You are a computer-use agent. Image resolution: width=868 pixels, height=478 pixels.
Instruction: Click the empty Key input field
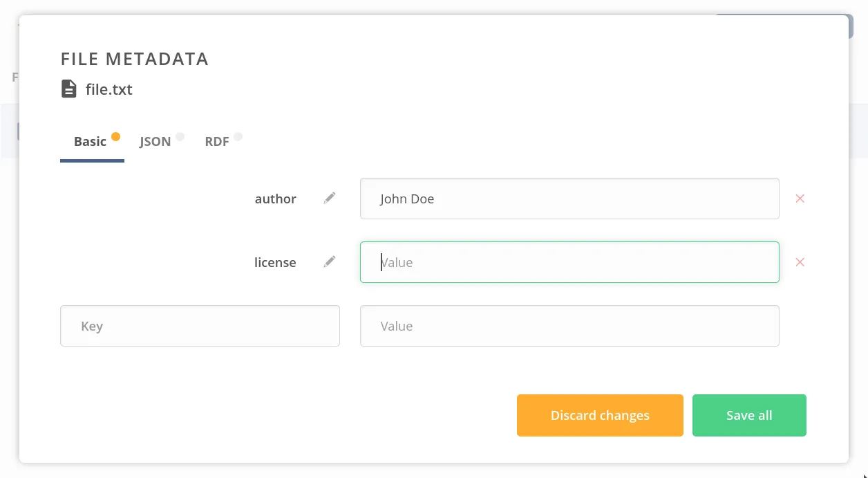point(200,326)
